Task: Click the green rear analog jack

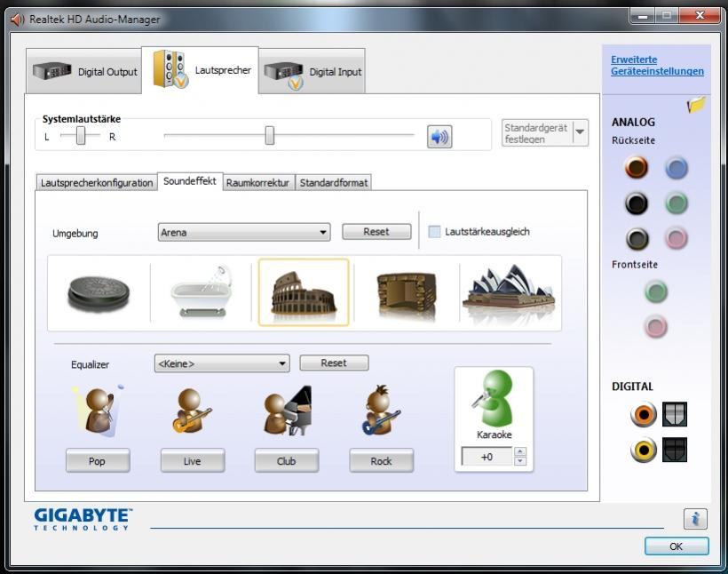Action: pos(676,203)
